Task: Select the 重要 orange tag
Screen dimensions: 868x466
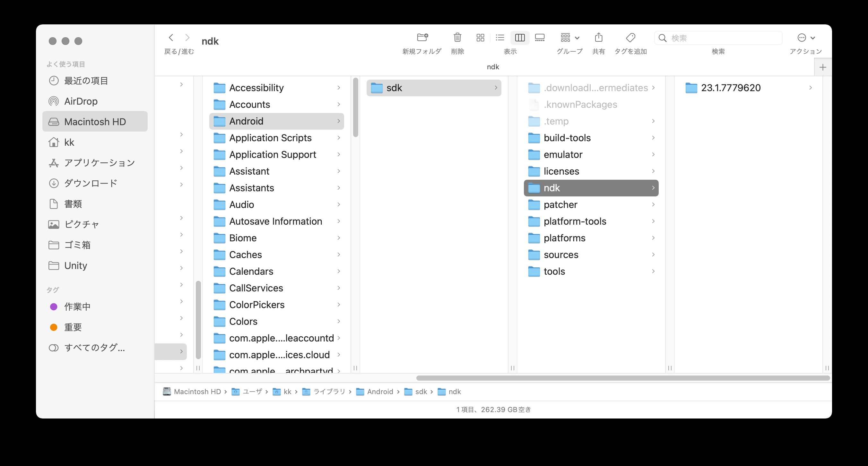Action: click(x=74, y=327)
